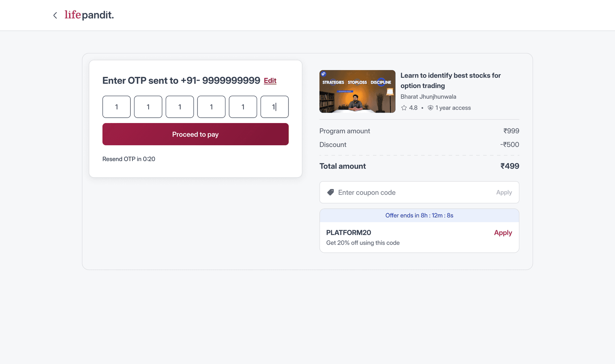Apply the PLATFORM20 coupon code

[x=503, y=233]
